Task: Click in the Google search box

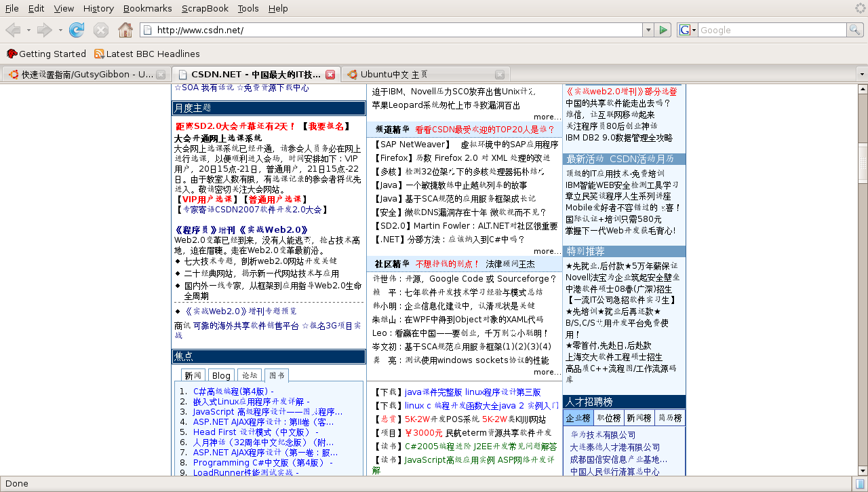Action: point(772,30)
